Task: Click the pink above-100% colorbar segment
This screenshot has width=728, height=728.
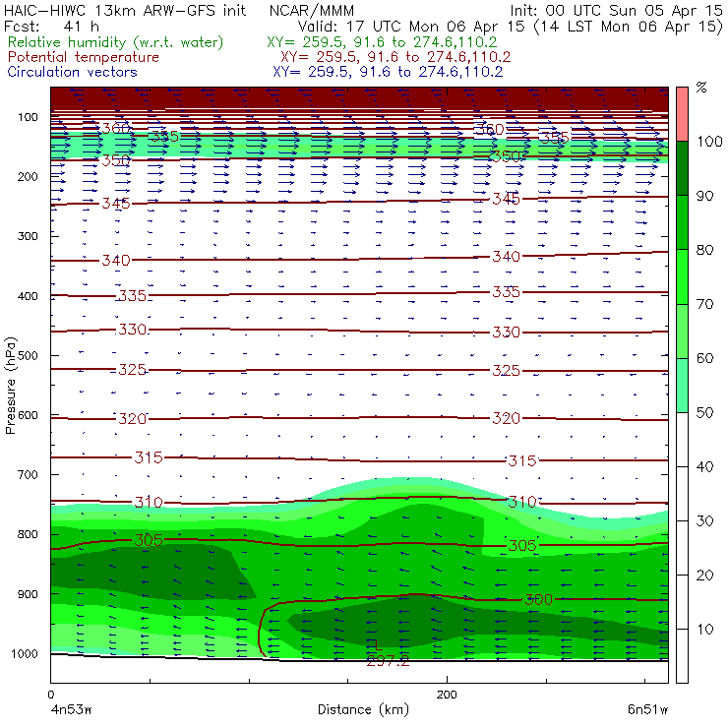Action: pos(682,114)
